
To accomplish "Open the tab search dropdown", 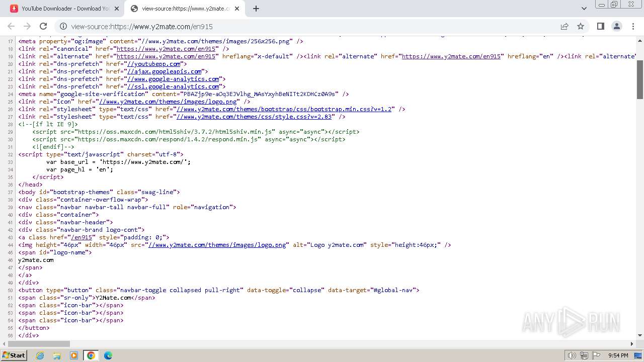I will (584, 9).
